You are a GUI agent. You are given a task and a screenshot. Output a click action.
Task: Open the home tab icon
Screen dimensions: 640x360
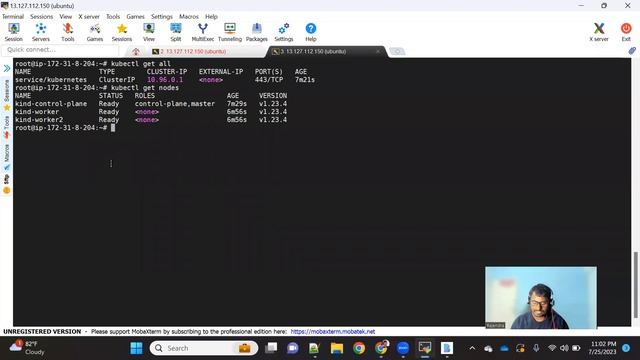136,51
